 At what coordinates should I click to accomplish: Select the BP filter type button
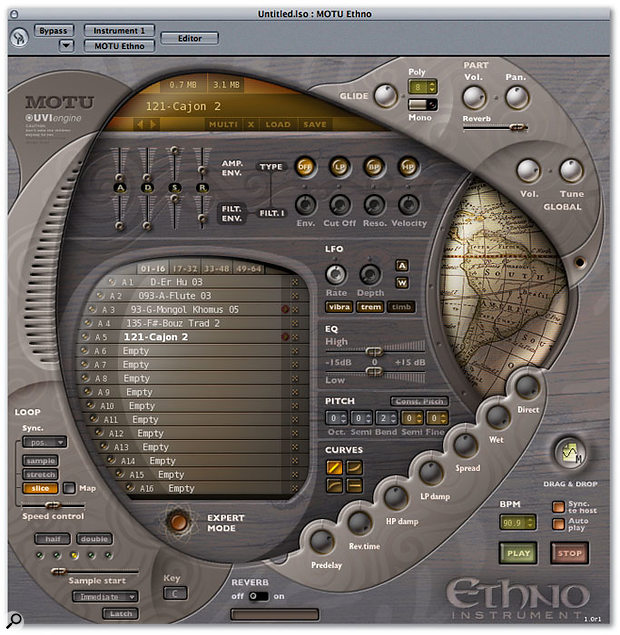pyautogui.click(x=373, y=167)
